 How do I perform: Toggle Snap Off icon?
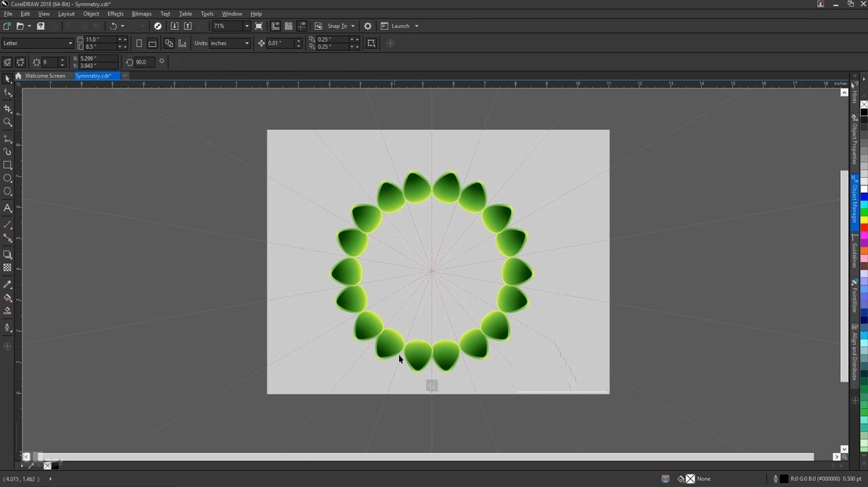coord(318,26)
